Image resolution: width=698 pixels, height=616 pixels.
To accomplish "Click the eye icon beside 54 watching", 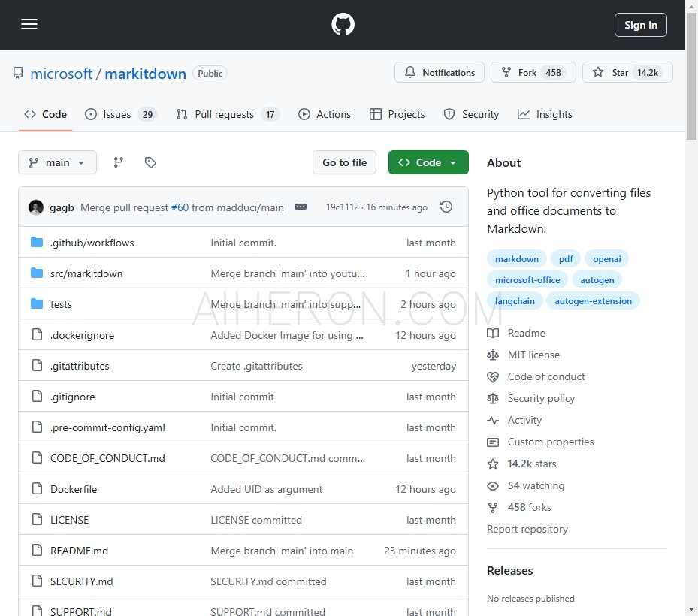I will (493, 485).
